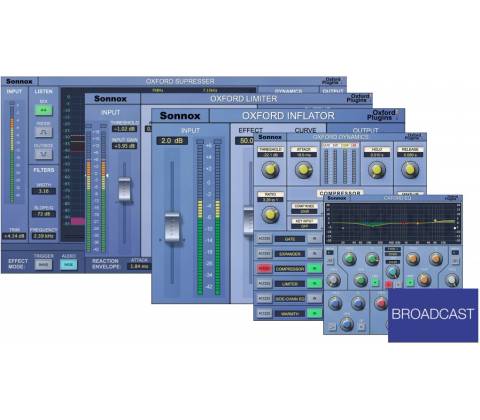This screenshot has height=420, width=480.
Task: Click the Gate Access button
Action: 264,239
